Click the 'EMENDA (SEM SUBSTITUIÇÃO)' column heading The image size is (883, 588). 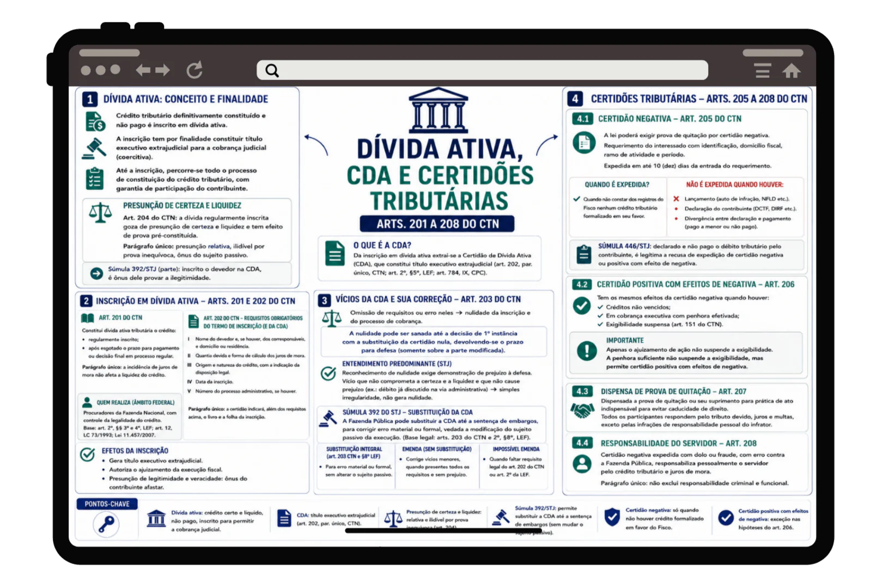[x=437, y=449]
